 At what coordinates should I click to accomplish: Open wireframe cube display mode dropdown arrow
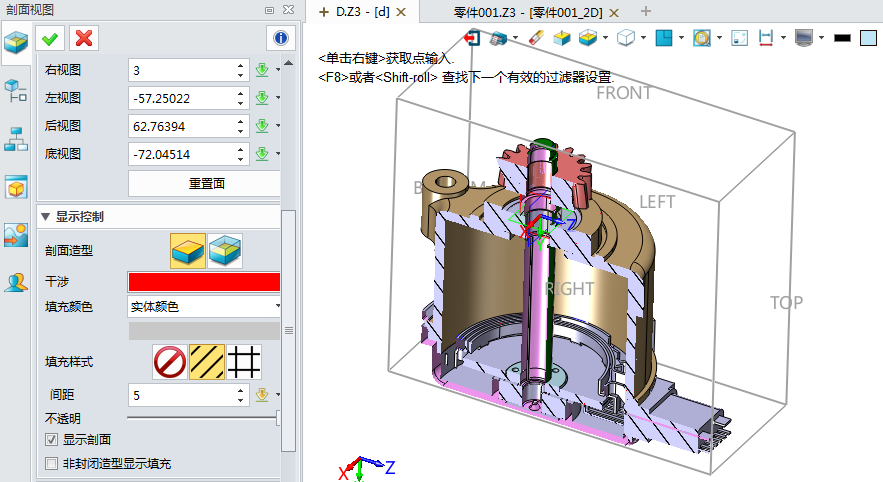[x=643, y=38]
